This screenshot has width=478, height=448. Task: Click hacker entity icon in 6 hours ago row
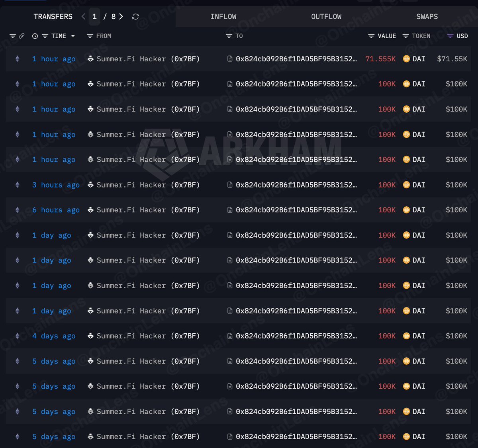point(90,210)
